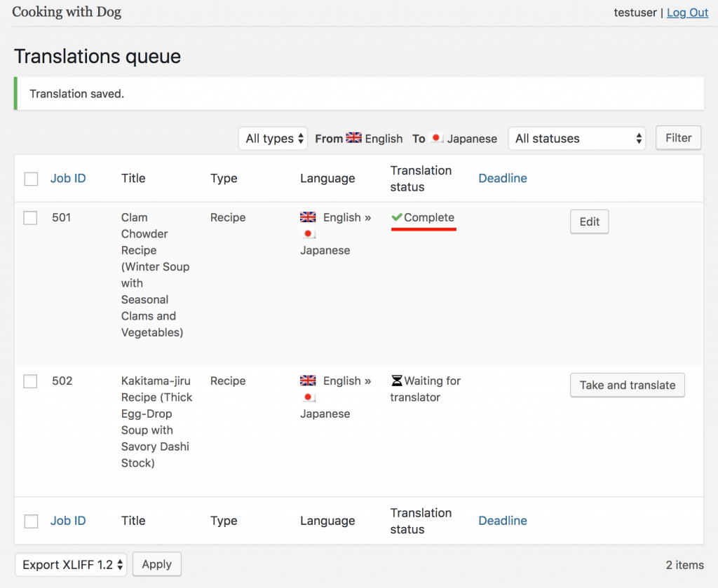Viewport: 718px width, 588px height.
Task: Sort by Deadline in the table header
Action: 503,178
